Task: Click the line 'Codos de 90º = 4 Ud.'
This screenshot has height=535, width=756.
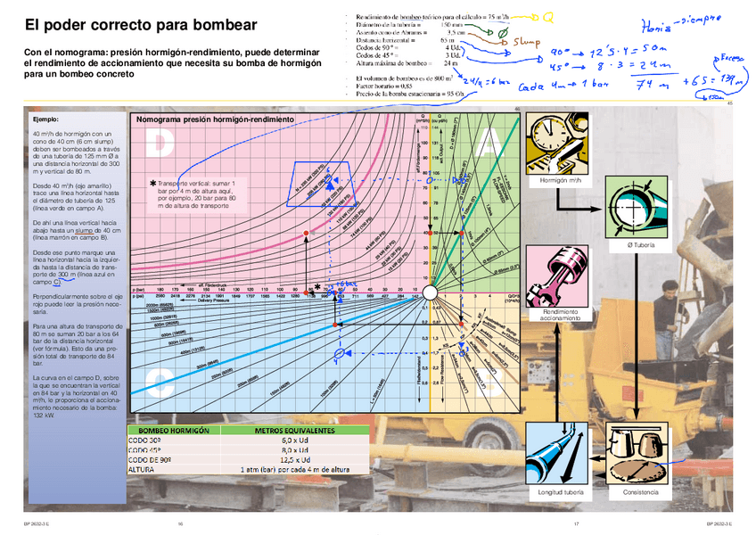Action: (407, 48)
